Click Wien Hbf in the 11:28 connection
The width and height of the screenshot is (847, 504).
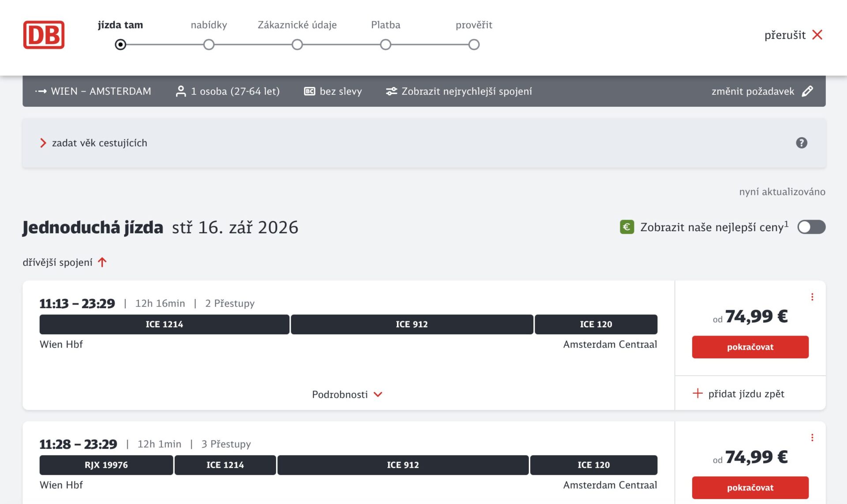click(61, 485)
